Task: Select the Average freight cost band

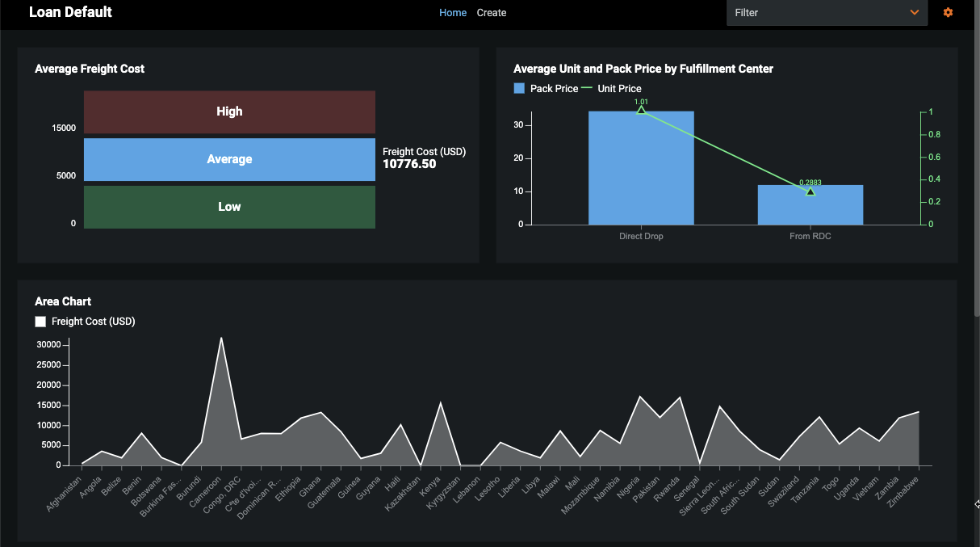Action: coord(229,159)
